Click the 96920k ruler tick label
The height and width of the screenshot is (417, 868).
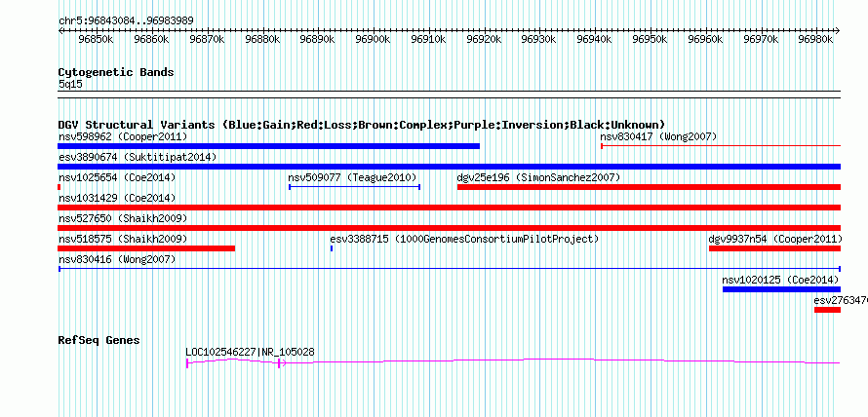(x=485, y=40)
